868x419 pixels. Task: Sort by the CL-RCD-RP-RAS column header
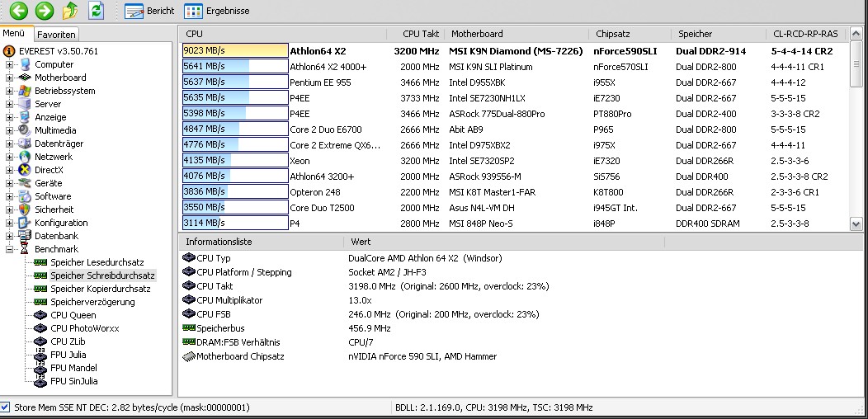pyautogui.click(x=806, y=34)
